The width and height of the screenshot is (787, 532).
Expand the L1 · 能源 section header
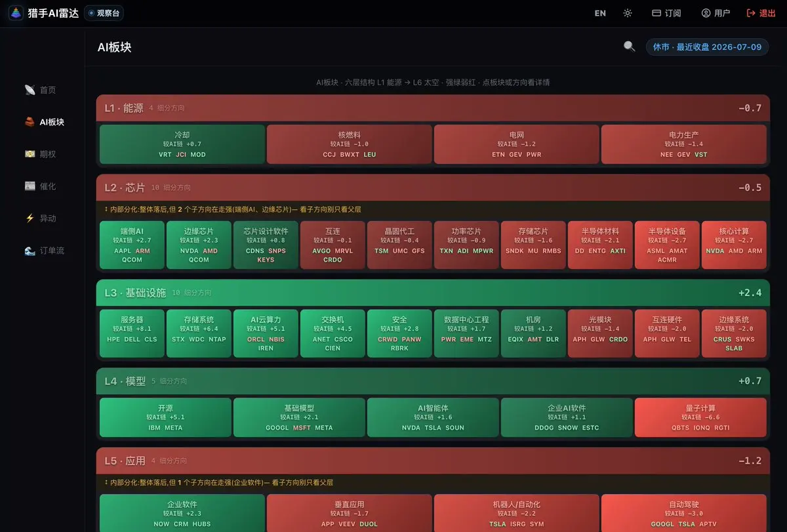pos(433,108)
